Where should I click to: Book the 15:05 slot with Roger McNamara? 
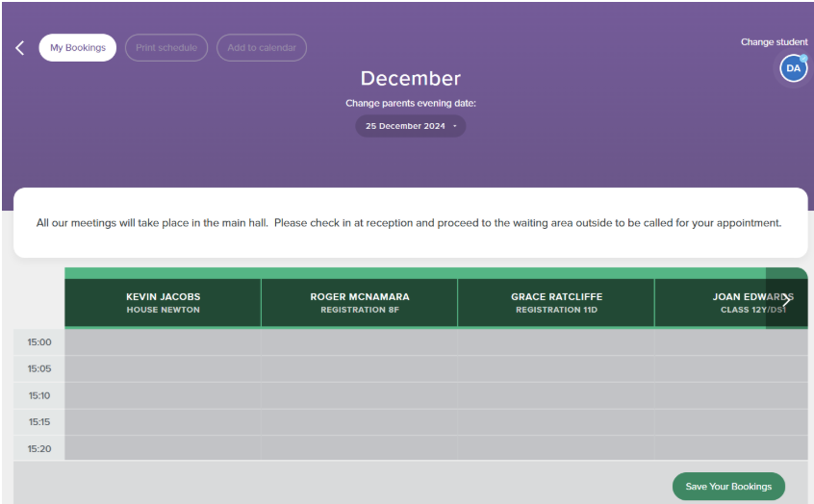(x=359, y=368)
